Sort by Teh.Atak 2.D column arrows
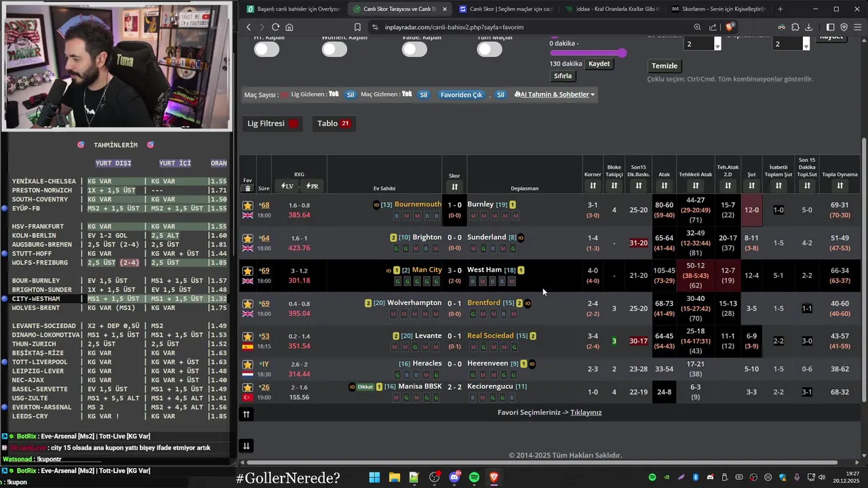The image size is (868, 488). coord(728,186)
